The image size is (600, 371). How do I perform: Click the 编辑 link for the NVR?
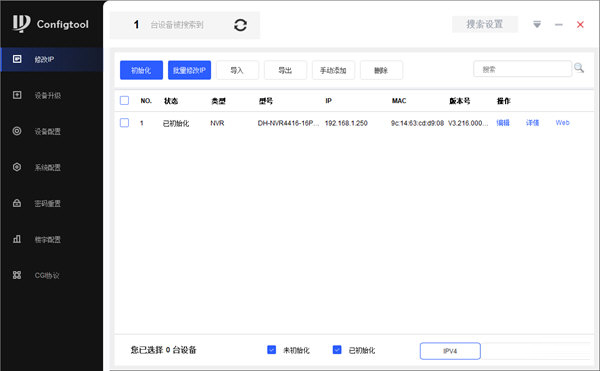(x=503, y=123)
